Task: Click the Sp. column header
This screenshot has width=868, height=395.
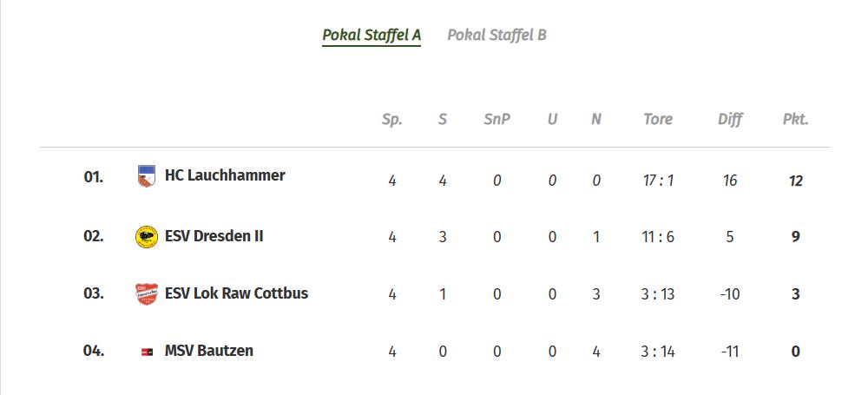Action: (392, 119)
